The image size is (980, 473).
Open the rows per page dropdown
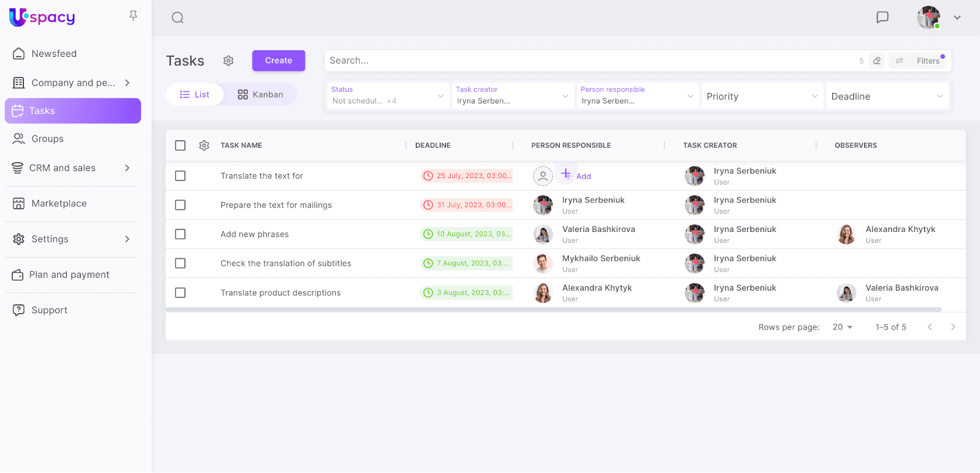(843, 327)
